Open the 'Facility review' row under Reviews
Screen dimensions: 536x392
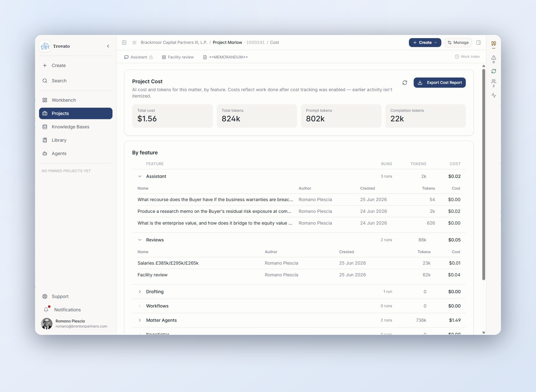point(299,275)
